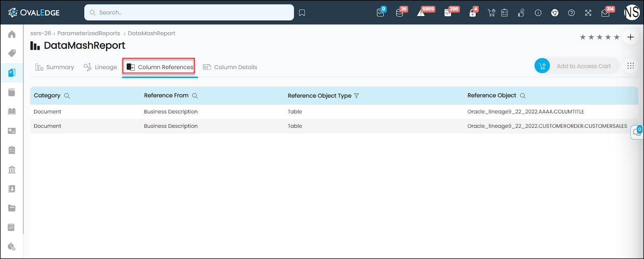This screenshot has height=259, width=644.
Task: Click into the Search field
Action: pyautogui.click(x=189, y=12)
